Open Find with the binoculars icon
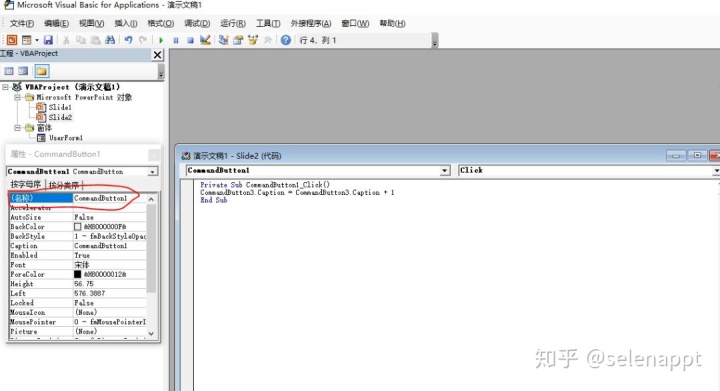 (110, 40)
